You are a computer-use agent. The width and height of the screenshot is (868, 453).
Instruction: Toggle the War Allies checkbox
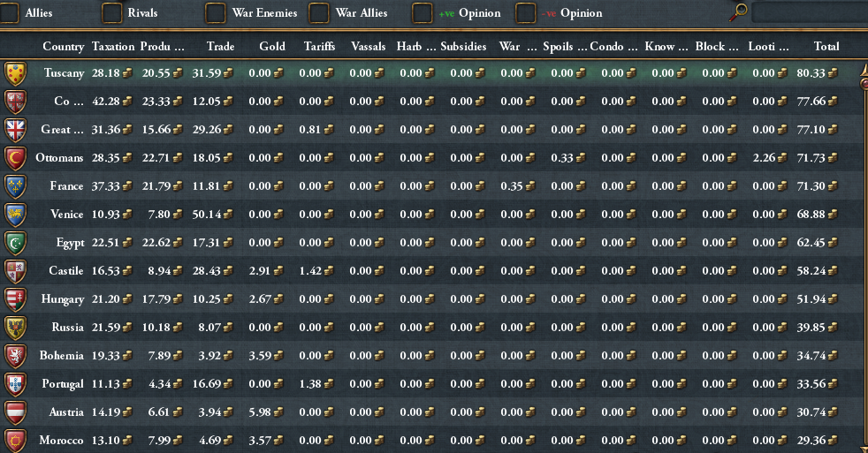point(319,13)
